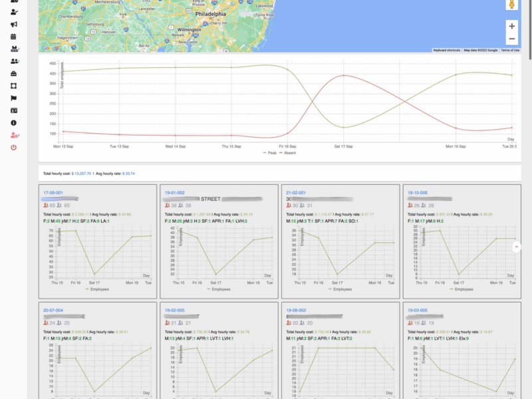Open the map's Terms of Use link

coord(510,51)
